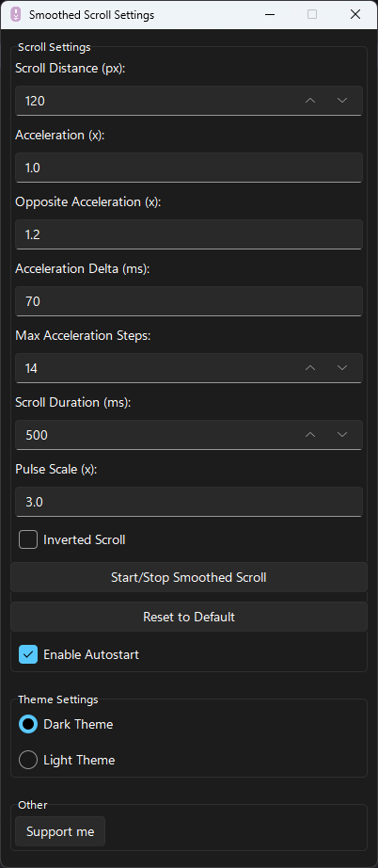Viewport: 378px width, 868px height.
Task: Uncheck Enable Autostart
Action: tap(28, 654)
